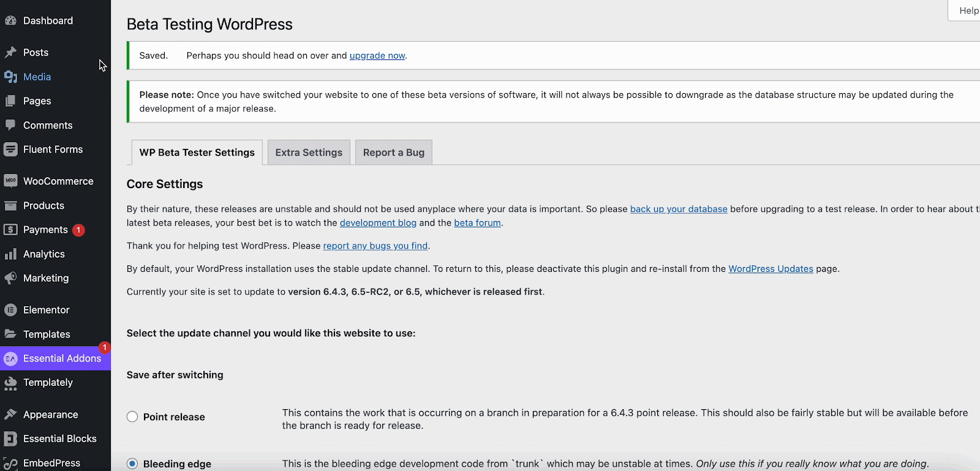Click the Essential Blocks icon
This screenshot has height=471, width=980.
pos(10,439)
